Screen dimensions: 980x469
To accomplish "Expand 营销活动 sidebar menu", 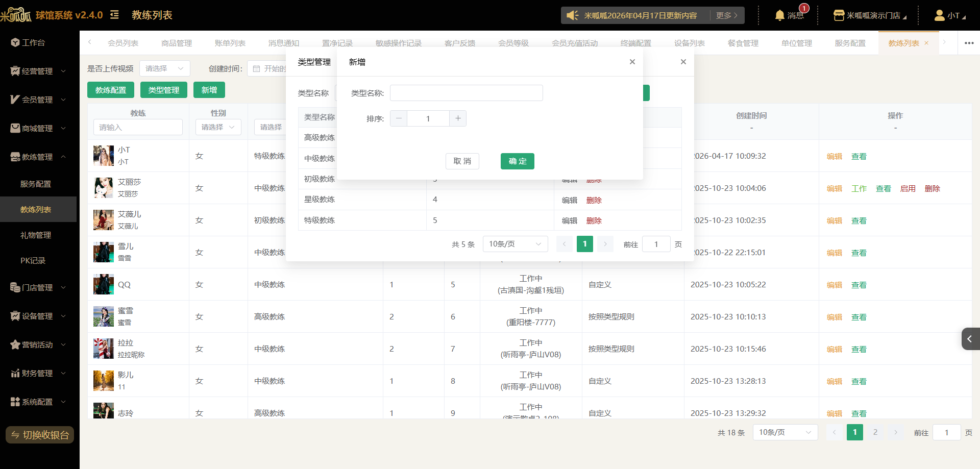I will pyautogui.click(x=38, y=344).
